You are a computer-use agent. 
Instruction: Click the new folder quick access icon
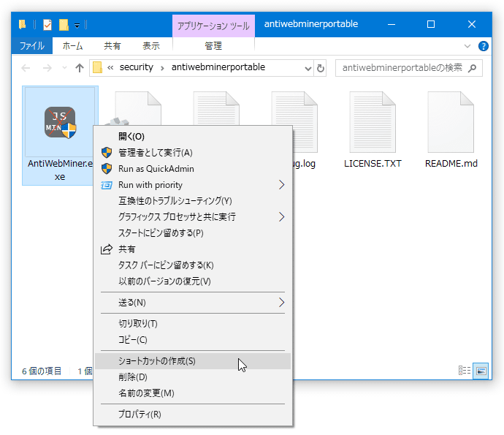point(64,24)
